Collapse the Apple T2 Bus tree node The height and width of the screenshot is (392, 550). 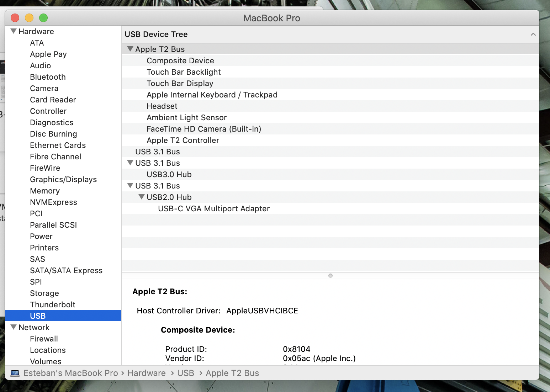130,49
